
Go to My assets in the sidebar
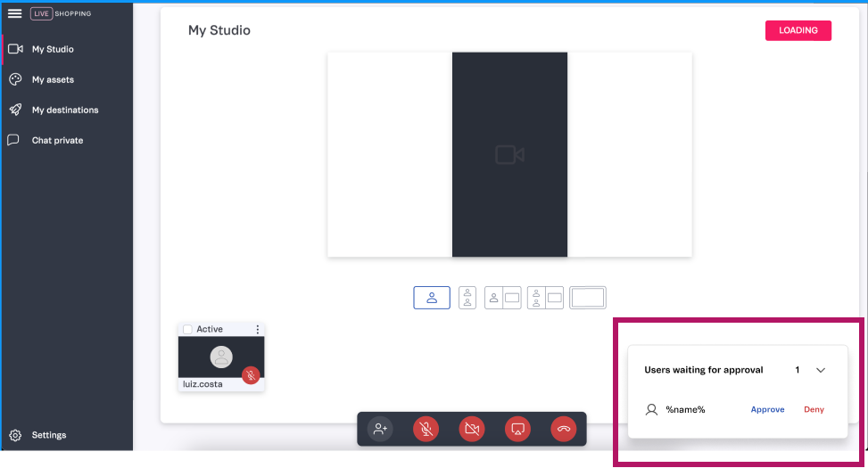coord(53,79)
